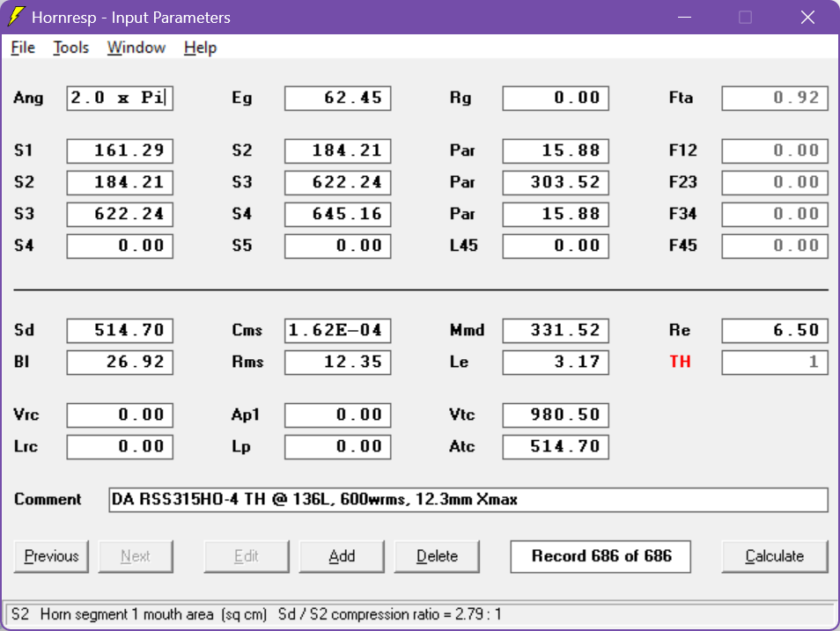Delete the current record
This screenshot has width=840, height=631.
[x=437, y=556]
